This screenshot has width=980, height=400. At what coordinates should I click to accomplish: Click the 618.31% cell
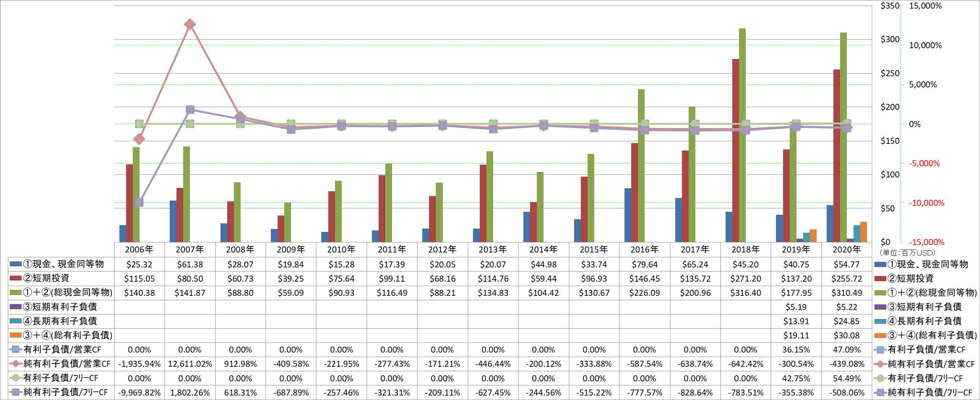(x=241, y=393)
